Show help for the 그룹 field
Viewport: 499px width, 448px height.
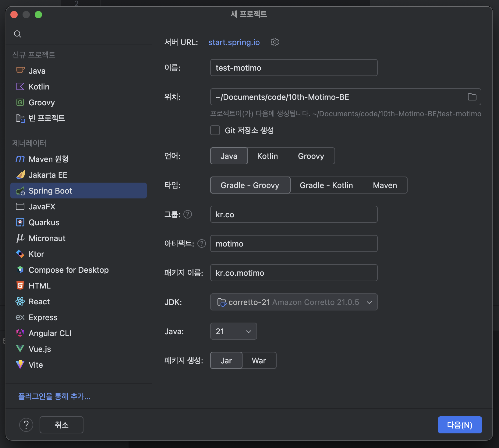188,214
